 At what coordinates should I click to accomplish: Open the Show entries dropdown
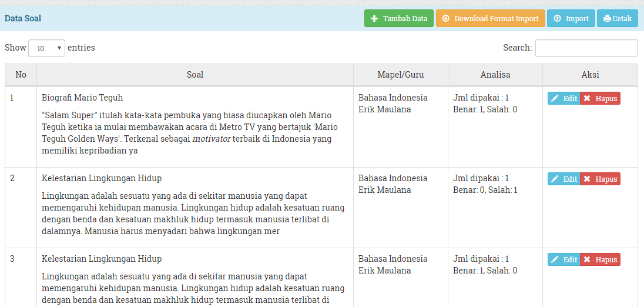46,48
